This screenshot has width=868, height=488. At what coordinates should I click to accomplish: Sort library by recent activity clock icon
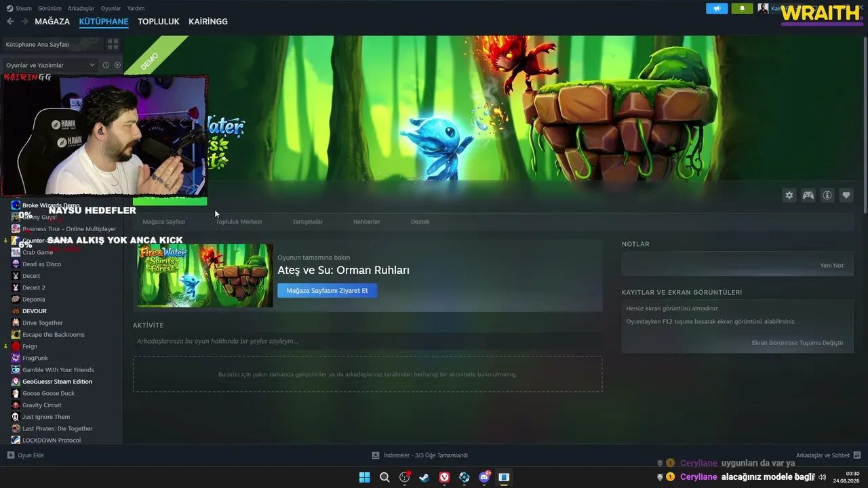[106, 65]
